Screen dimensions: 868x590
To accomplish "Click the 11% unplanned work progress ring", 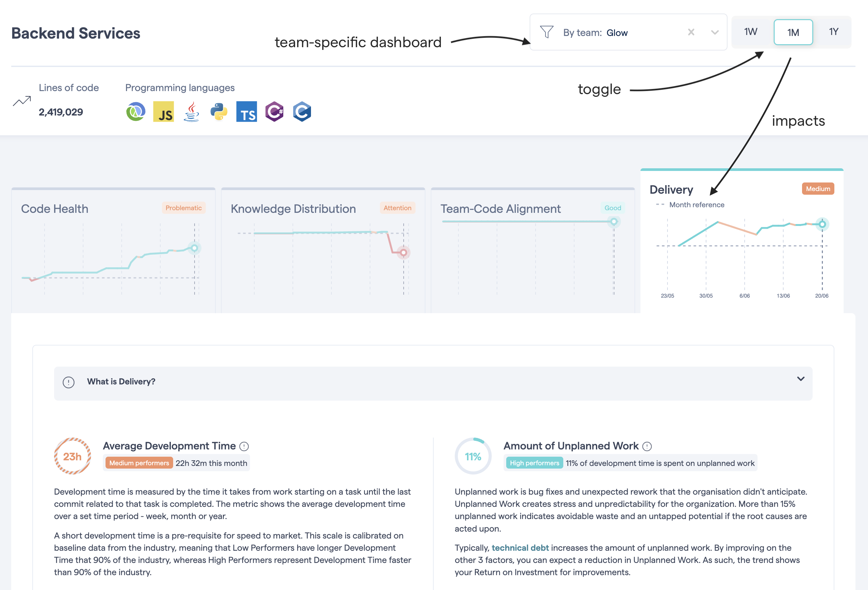I will coord(473,456).
